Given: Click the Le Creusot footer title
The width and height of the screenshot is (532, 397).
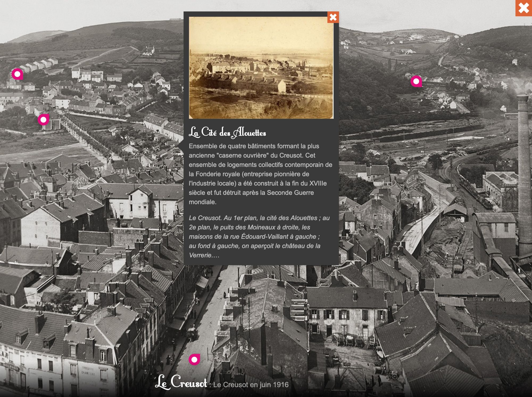Looking at the screenshot, I should (x=181, y=382).
